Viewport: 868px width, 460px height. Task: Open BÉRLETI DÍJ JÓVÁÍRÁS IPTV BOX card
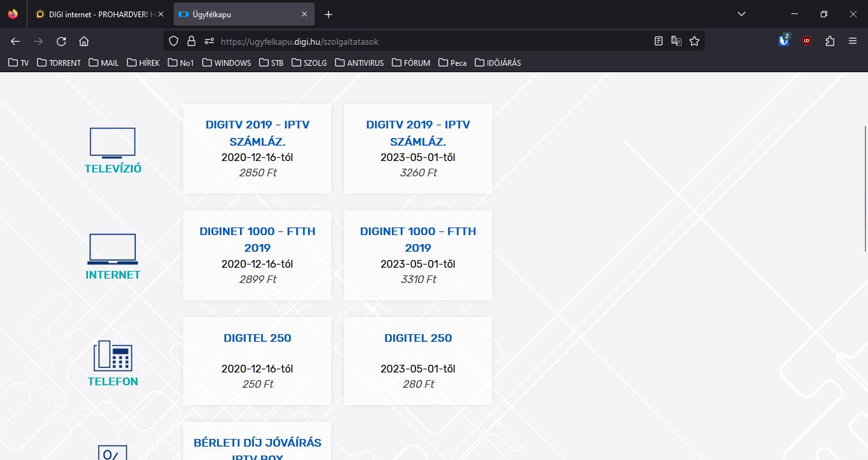[x=257, y=441]
